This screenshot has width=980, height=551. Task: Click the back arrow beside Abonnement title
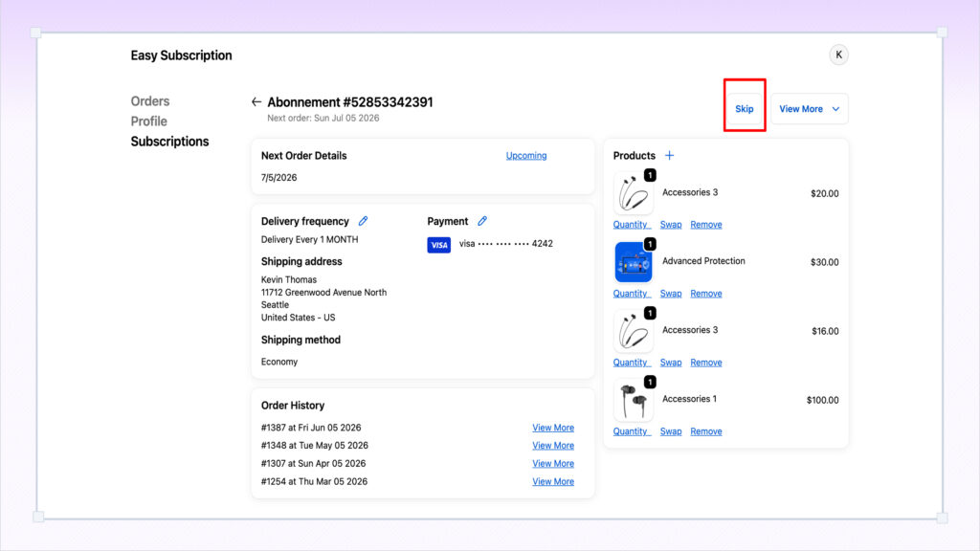(x=256, y=101)
